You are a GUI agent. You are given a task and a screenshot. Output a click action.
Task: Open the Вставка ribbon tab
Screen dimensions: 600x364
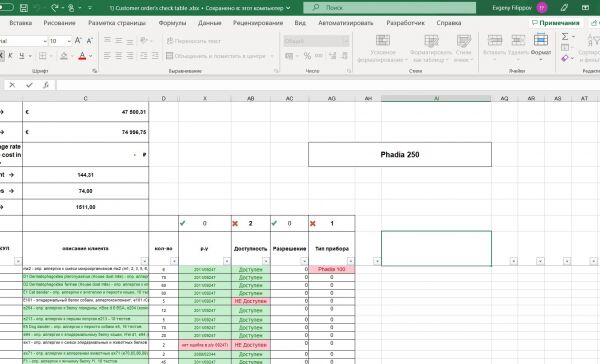pos(21,23)
